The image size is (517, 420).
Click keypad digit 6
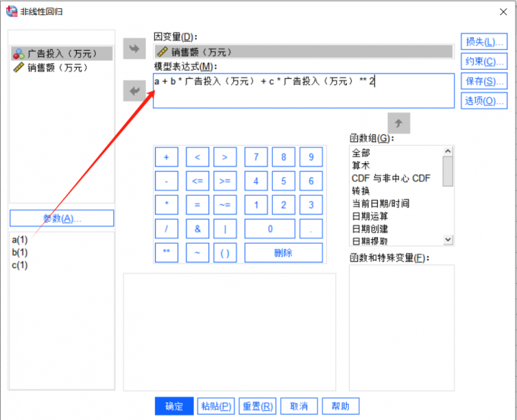click(311, 181)
